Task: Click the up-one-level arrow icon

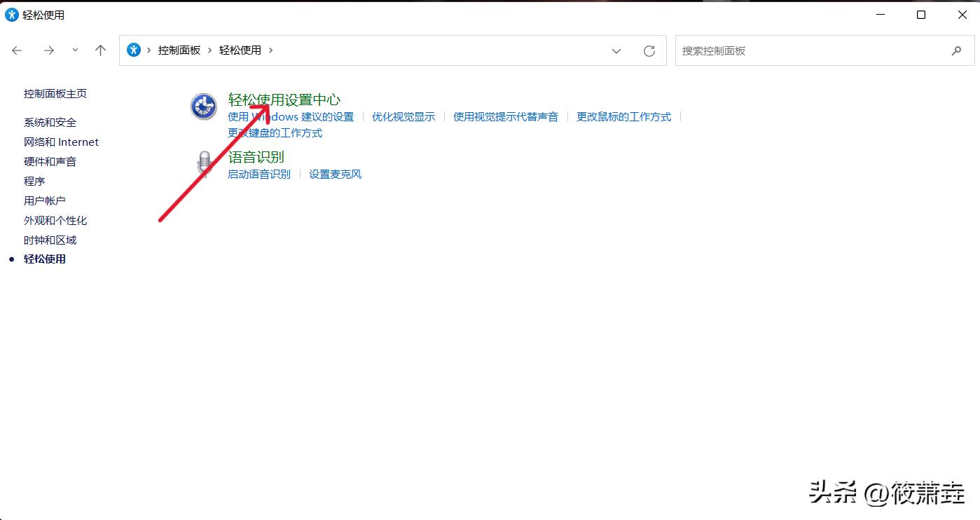Action: coord(100,50)
